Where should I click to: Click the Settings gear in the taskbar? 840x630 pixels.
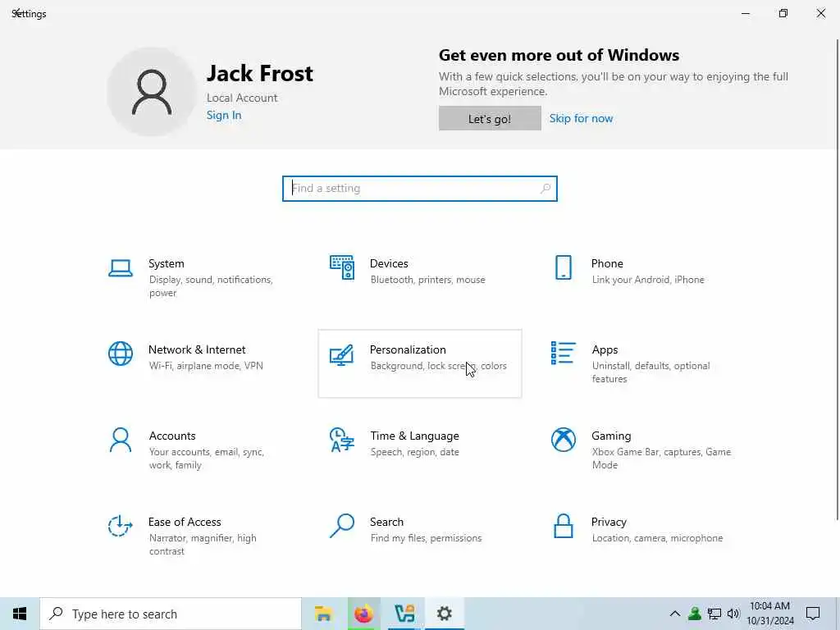coord(444,614)
